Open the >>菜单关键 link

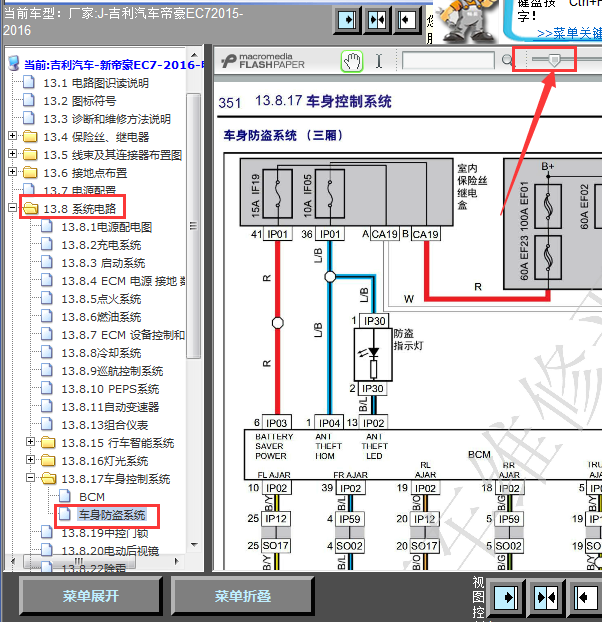point(569,33)
